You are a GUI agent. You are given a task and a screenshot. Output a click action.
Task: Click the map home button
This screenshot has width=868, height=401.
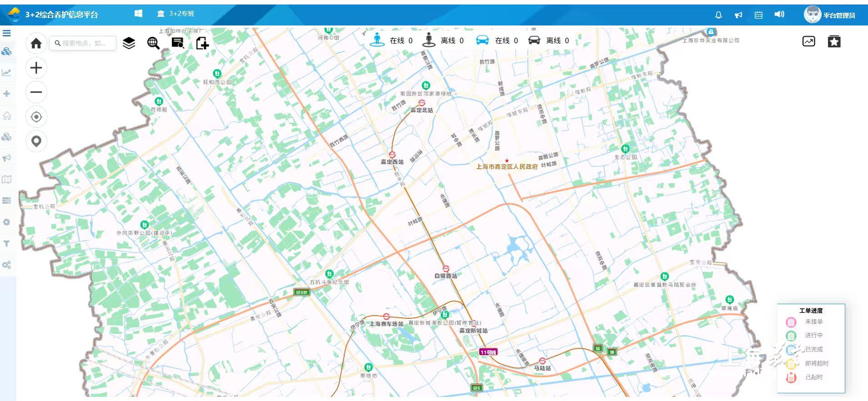(36, 43)
